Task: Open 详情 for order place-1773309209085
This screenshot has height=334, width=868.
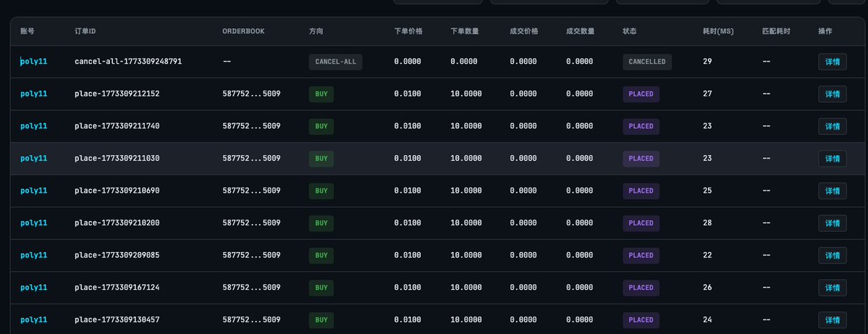Action: (832, 255)
